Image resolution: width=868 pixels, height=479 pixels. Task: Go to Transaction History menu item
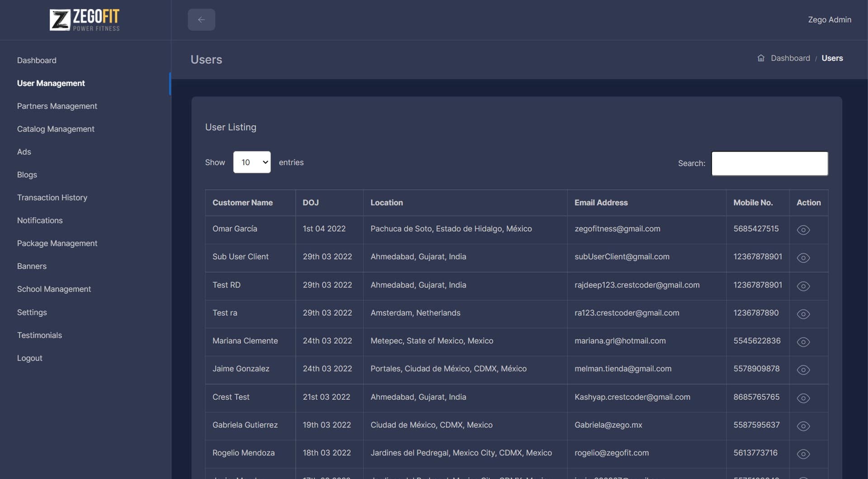(52, 198)
